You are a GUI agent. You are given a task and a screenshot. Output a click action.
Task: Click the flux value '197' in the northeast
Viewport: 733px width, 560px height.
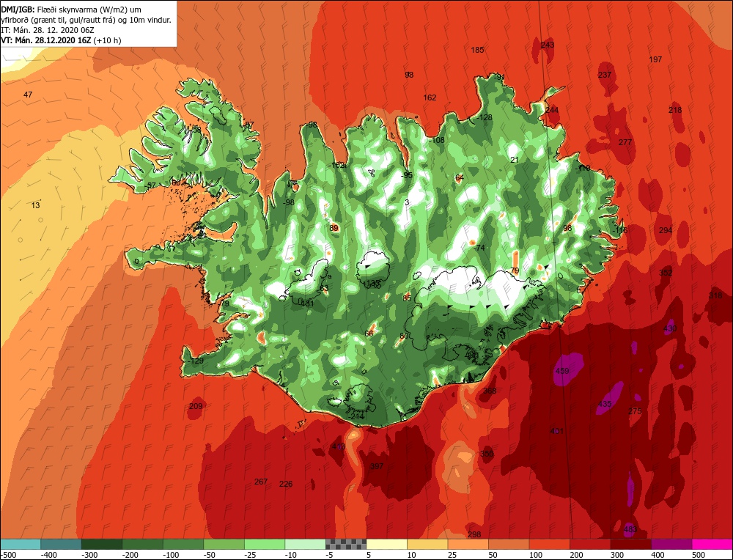point(655,59)
